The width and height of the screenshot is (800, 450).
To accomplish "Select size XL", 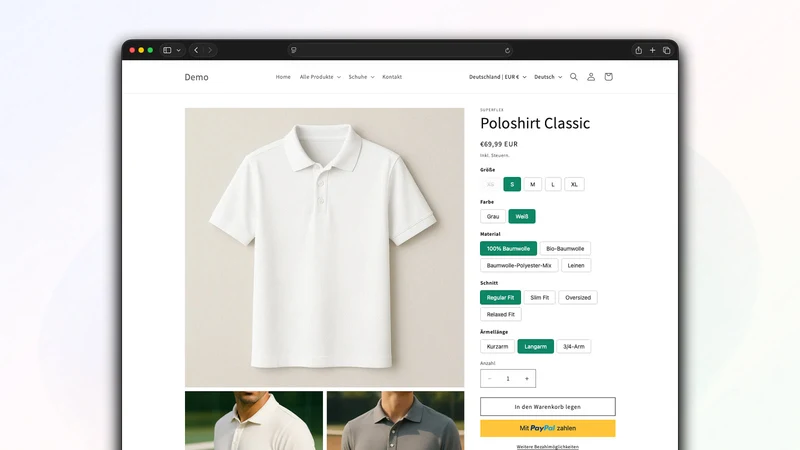I will coord(574,184).
